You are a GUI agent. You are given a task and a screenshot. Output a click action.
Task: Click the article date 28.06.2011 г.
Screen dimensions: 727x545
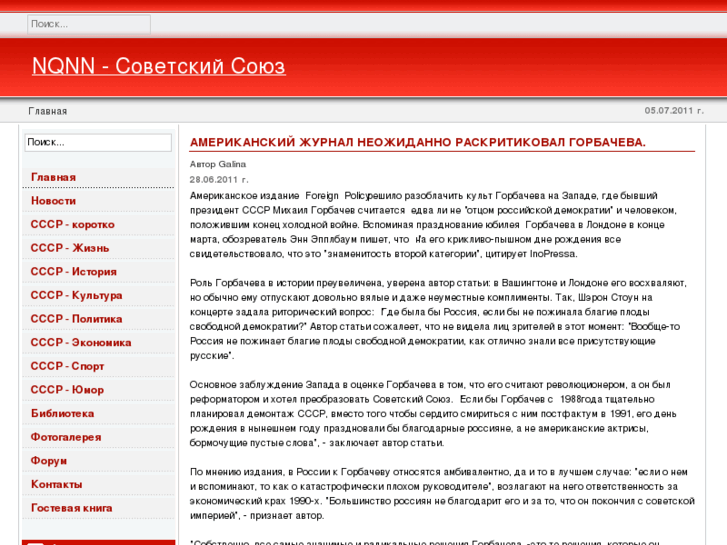tap(219, 180)
